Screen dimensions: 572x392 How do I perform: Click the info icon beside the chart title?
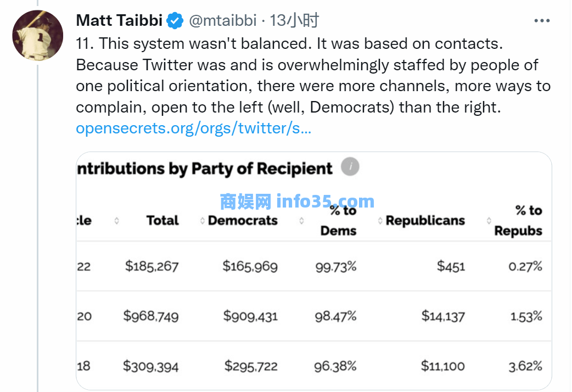tap(350, 167)
